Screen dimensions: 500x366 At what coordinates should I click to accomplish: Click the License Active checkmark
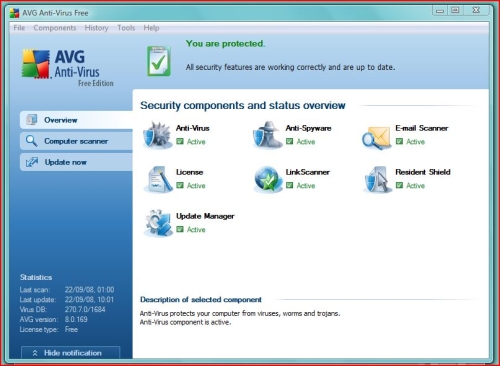[x=180, y=185]
